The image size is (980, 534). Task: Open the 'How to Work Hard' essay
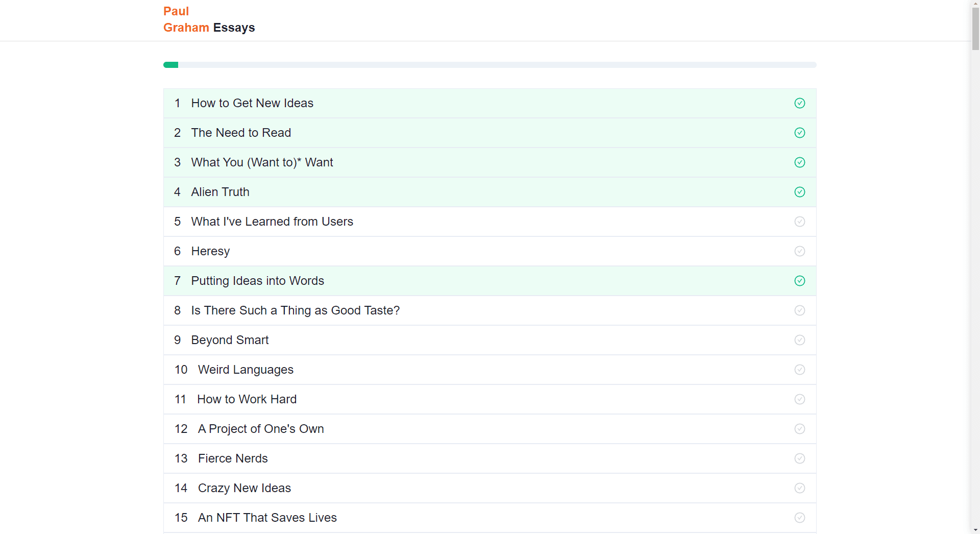pos(247,399)
